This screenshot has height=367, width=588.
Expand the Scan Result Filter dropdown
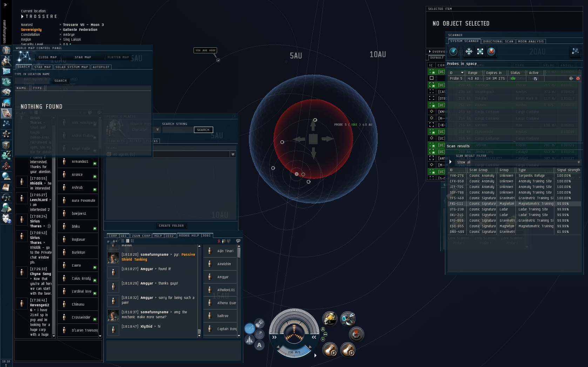pyautogui.click(x=579, y=162)
